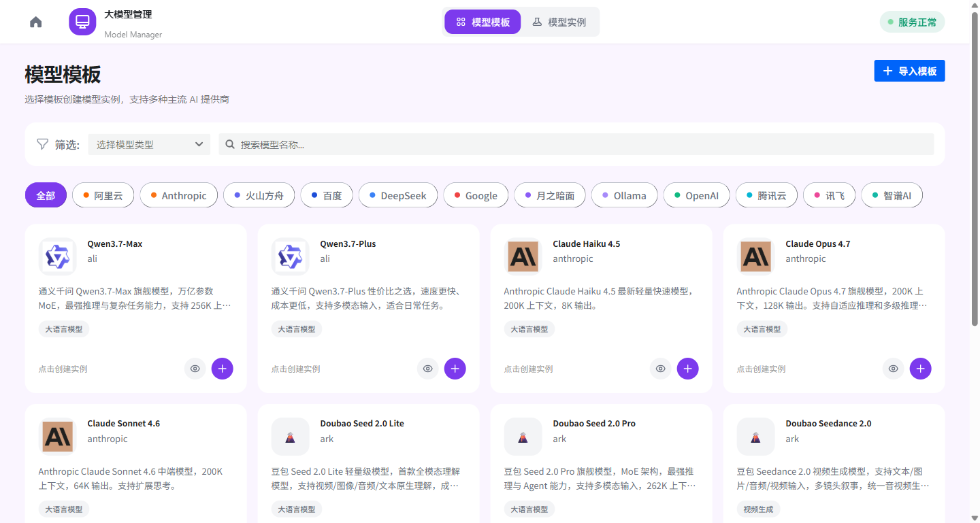The image size is (980, 523).
Task: Create instance with Claude Opus 4.7 plus button
Action: (921, 369)
